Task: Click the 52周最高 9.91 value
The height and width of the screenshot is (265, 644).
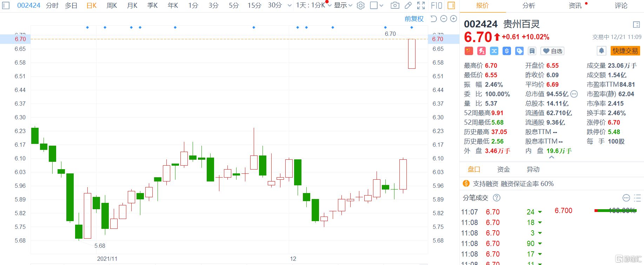Action: tap(497, 113)
